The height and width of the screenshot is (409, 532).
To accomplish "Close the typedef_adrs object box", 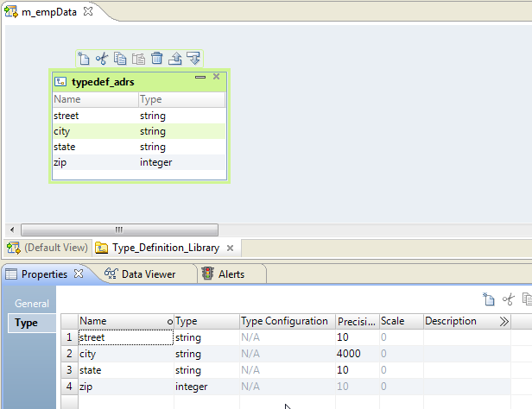I will (217, 77).
